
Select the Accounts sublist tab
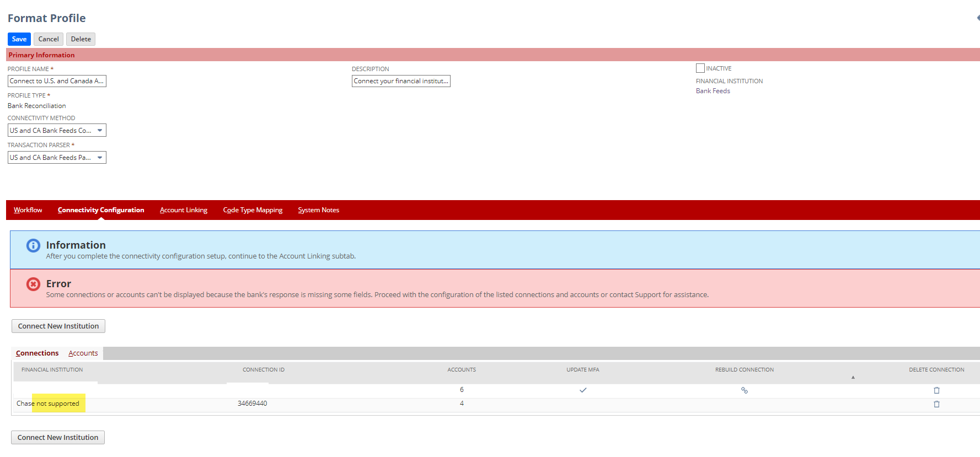point(83,353)
